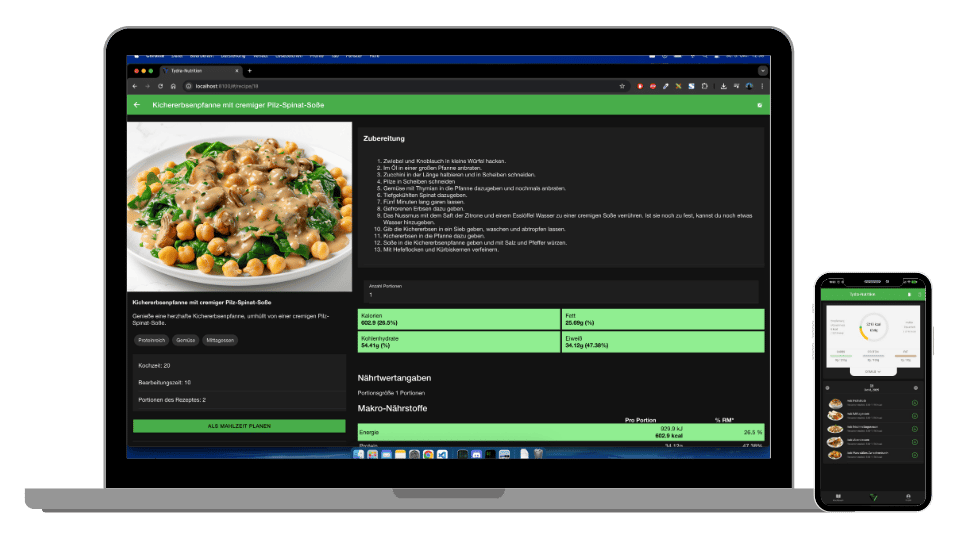Viewport: 960px width, 540px height.
Task: Select the Tydra-Nutrition browser tab
Action: pos(201,71)
